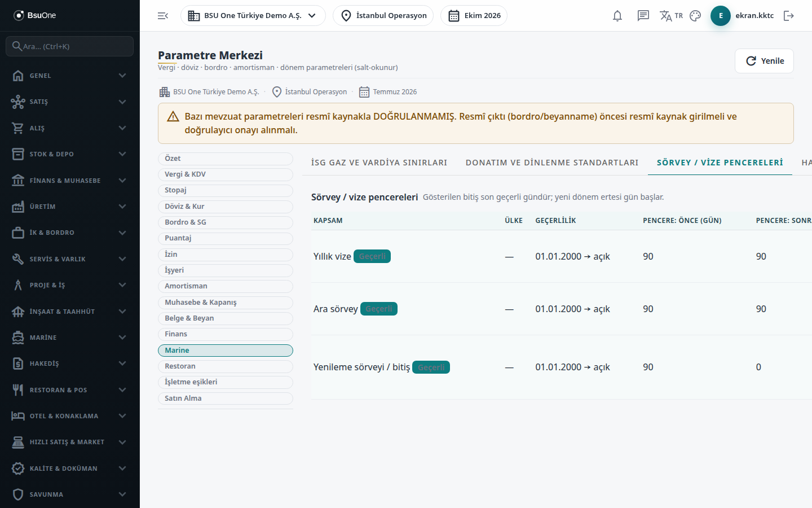Open the Ekim 2026 period selector

coord(474,16)
